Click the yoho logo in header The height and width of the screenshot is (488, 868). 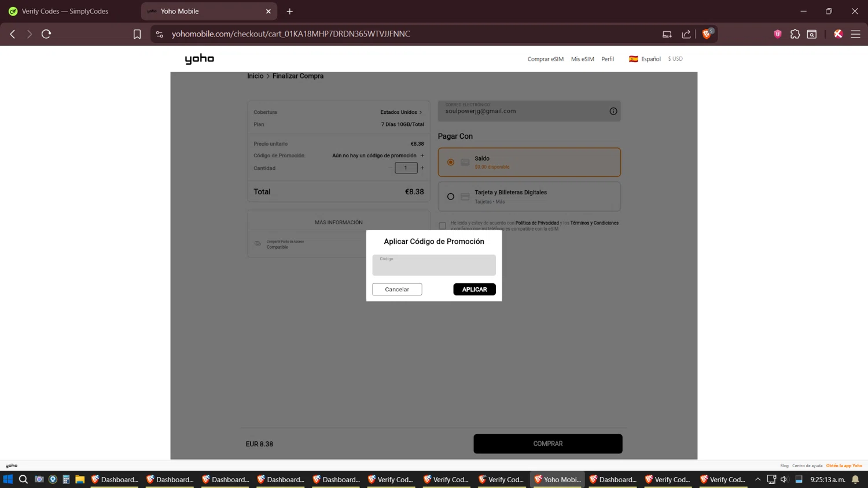(x=200, y=59)
